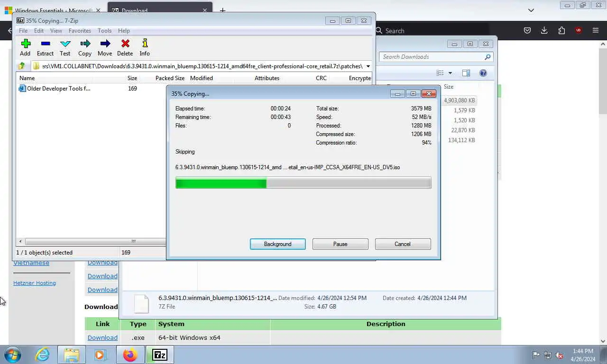Screen dimensions: 607x364
Task: Open the View menu in 7-Zip
Action: pos(56,31)
